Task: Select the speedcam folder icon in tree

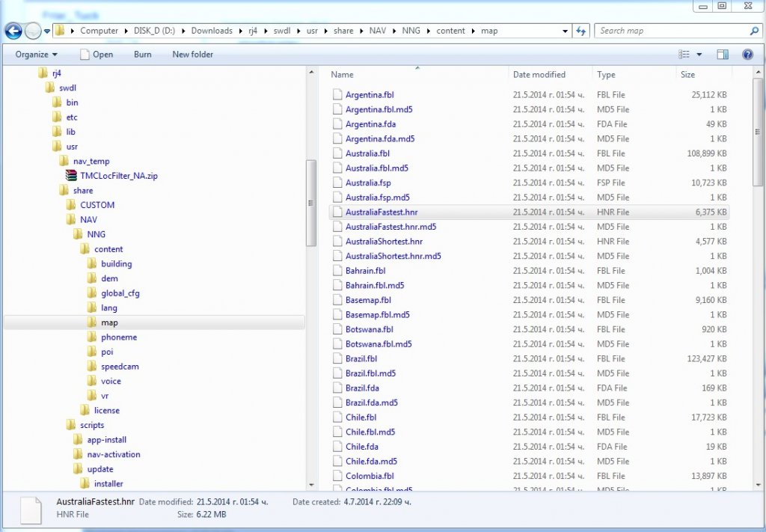Action: [x=92, y=367]
